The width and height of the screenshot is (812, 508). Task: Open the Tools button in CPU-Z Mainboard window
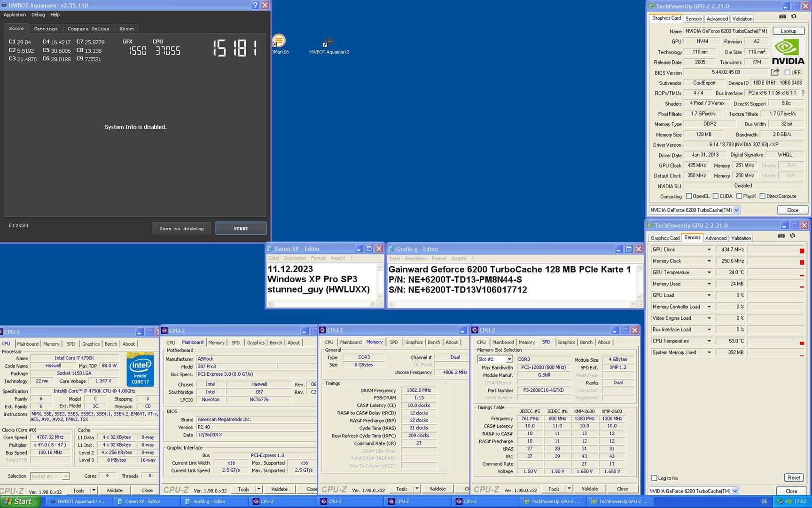(243, 489)
